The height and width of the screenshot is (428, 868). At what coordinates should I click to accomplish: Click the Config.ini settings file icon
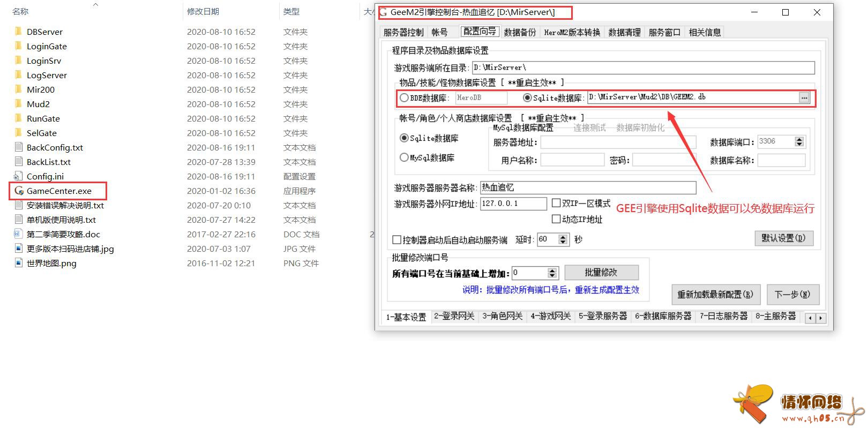click(19, 176)
